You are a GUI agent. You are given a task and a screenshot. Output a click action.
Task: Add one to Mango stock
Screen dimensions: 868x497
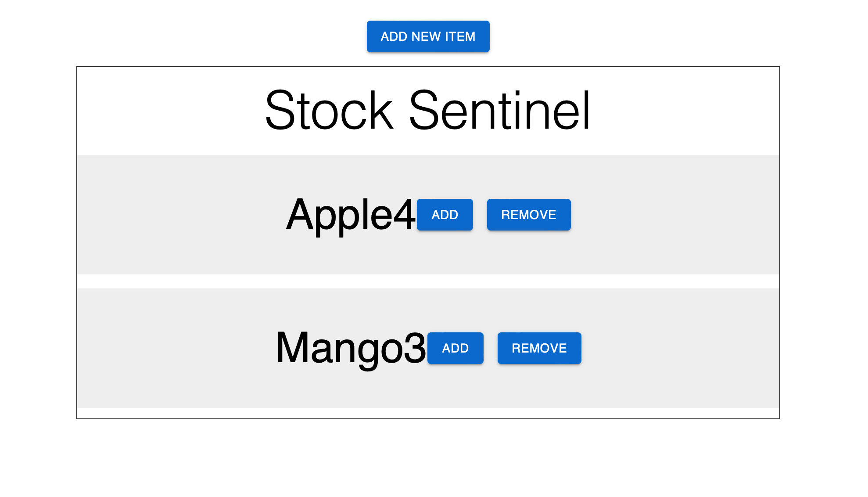455,348
